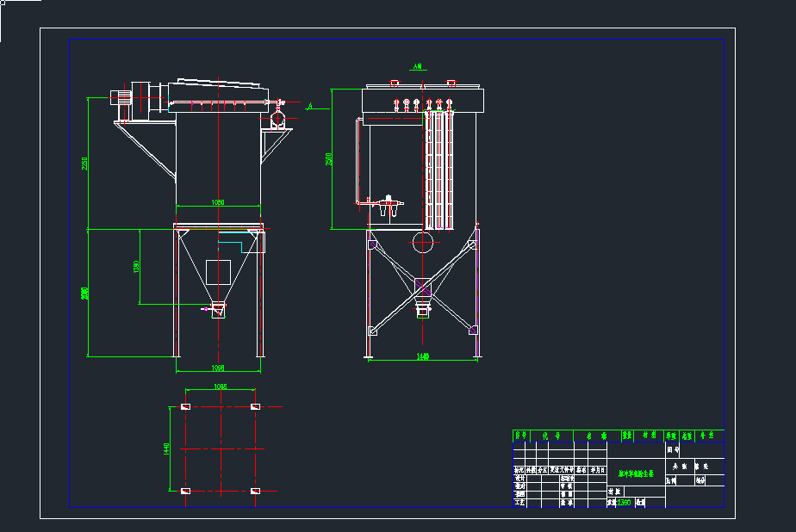This screenshot has height=532, width=796.
Task: Select the bottom-left anchor plate in plan view
Action: pyautogui.click(x=184, y=491)
